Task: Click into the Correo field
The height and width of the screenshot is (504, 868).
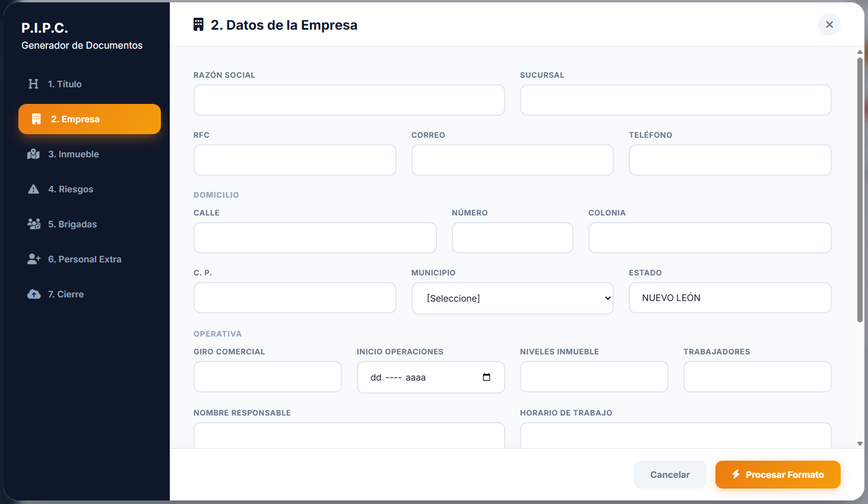Action: point(512,160)
